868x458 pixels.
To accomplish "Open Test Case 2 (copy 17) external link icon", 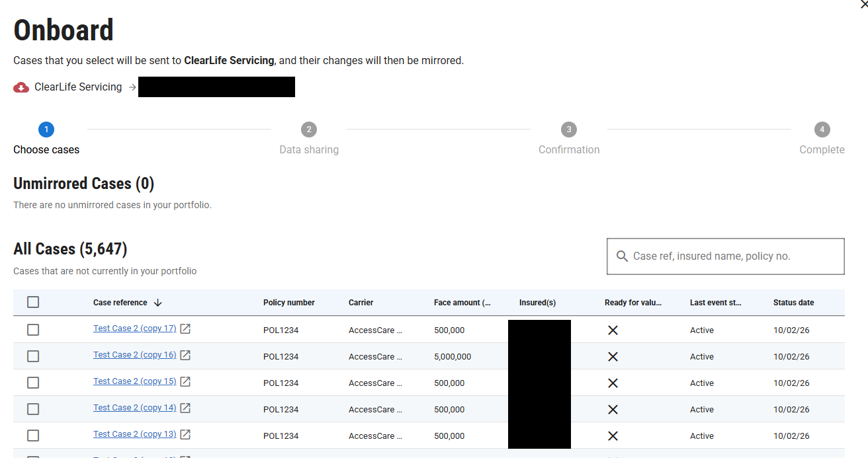I will tap(186, 329).
